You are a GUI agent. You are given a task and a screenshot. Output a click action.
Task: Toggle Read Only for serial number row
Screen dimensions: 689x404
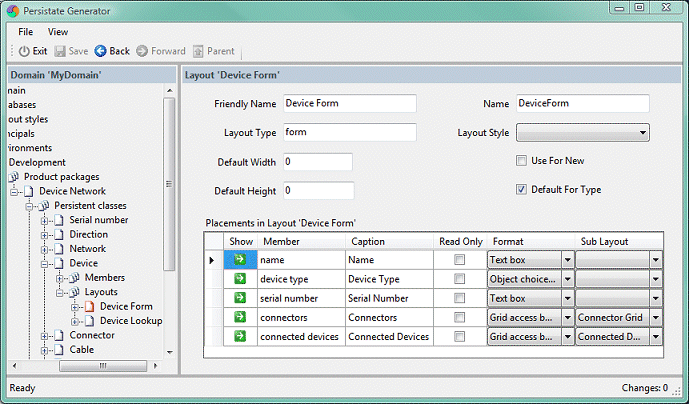pyautogui.click(x=460, y=298)
